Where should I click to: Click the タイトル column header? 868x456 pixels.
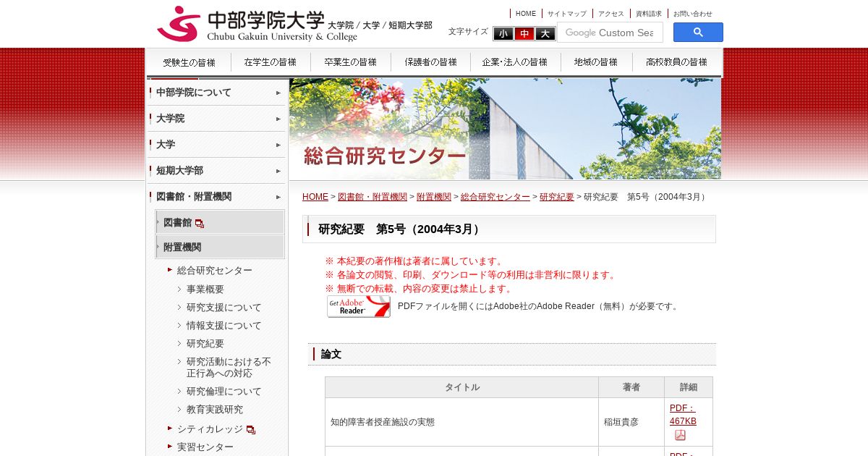(461, 387)
